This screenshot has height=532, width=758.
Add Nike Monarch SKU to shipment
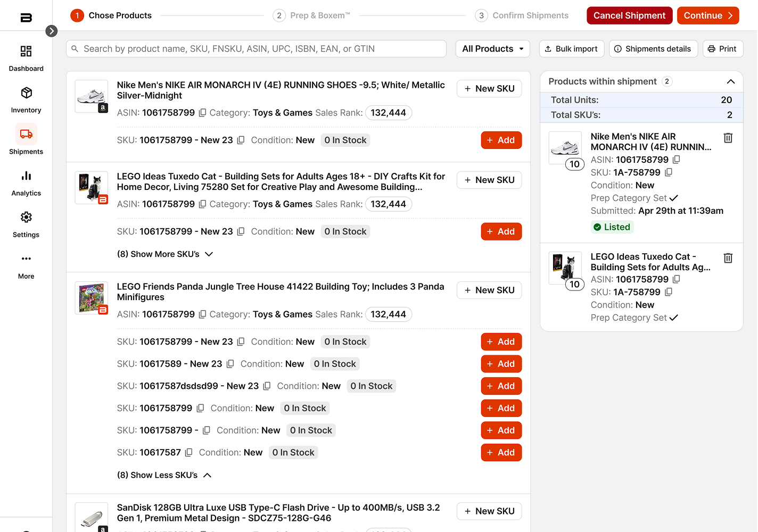tap(501, 140)
